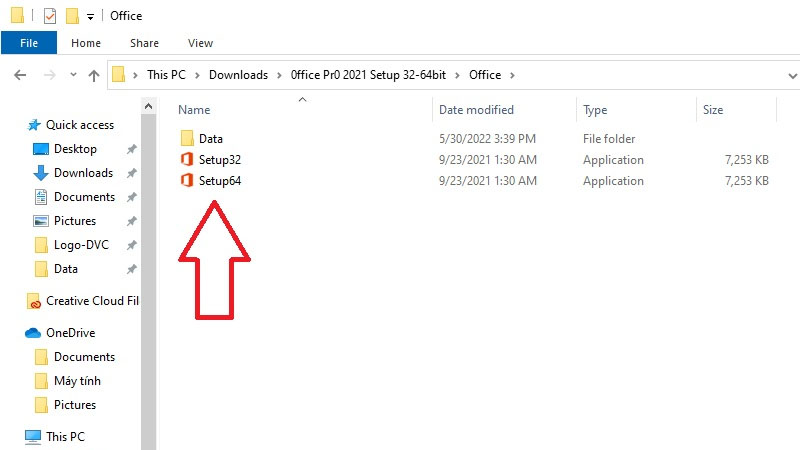The height and width of the screenshot is (450, 800).
Task: Click Downloads in the address breadcrumb
Action: [x=238, y=75]
